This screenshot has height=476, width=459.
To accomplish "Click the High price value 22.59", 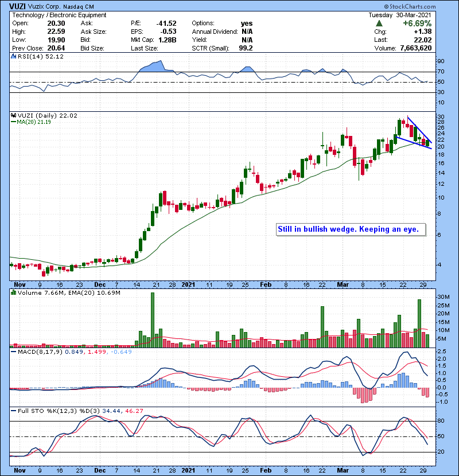I will tap(56, 32).
